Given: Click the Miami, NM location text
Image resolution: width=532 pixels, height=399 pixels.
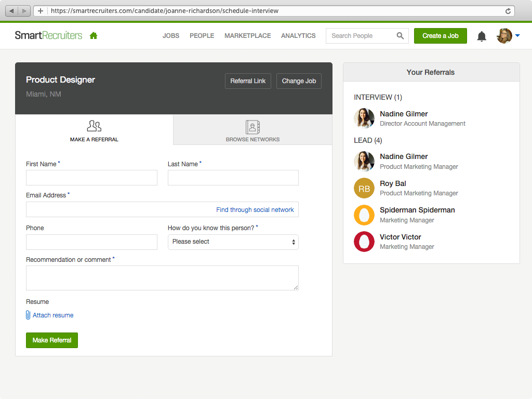Looking at the screenshot, I should pos(44,94).
